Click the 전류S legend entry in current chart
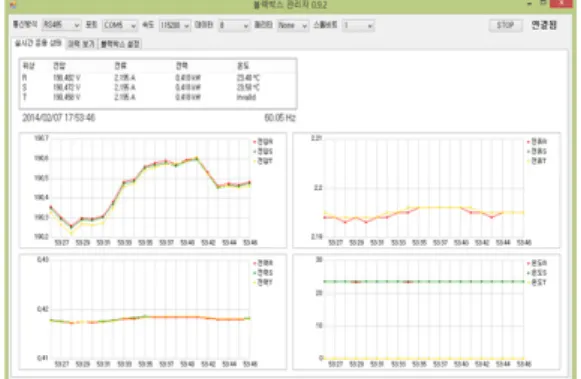Image resolution: width=581 pixels, height=379 pixels. pyautogui.click(x=537, y=151)
